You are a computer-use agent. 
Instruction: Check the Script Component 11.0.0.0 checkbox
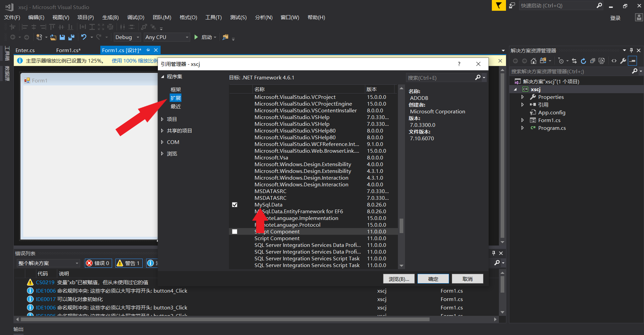[235, 232]
